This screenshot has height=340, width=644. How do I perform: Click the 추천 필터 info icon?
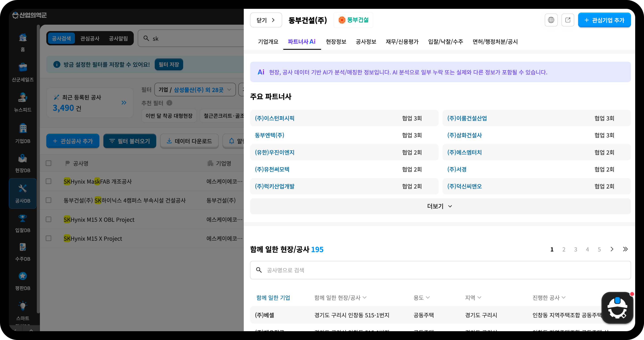tap(169, 103)
